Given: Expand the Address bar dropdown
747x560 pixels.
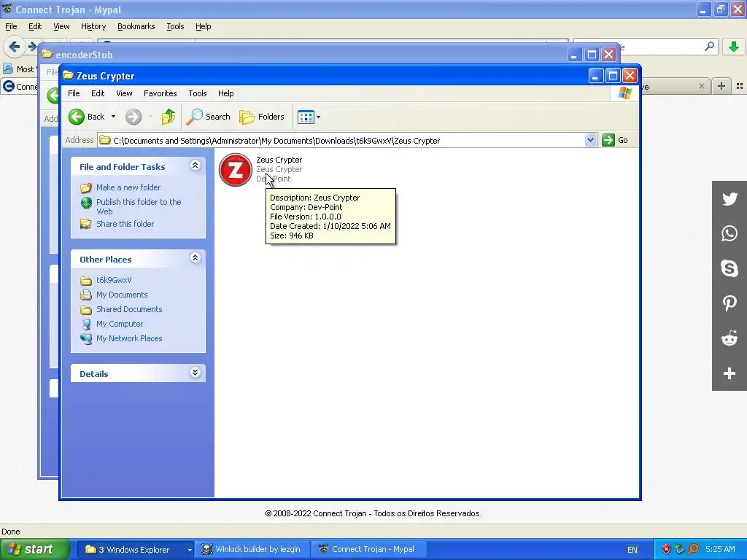Looking at the screenshot, I should (x=590, y=140).
